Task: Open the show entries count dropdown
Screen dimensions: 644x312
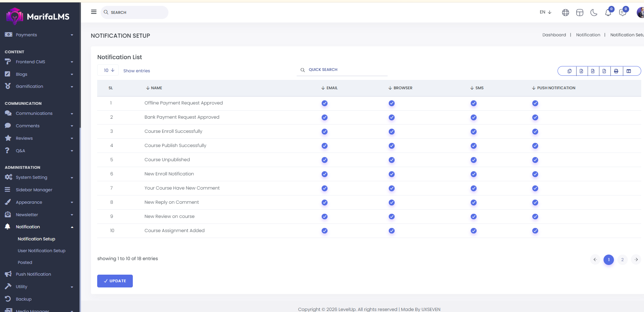Action: (x=108, y=70)
